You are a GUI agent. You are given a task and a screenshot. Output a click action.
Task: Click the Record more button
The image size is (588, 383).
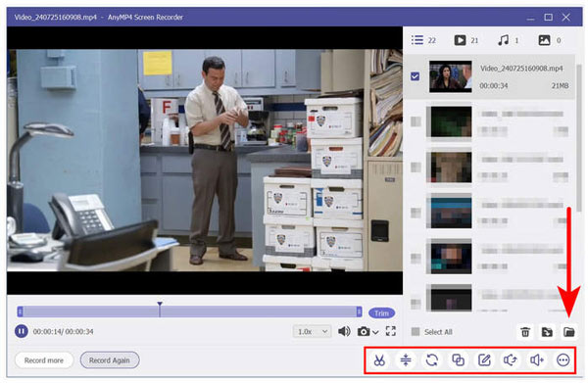44,360
